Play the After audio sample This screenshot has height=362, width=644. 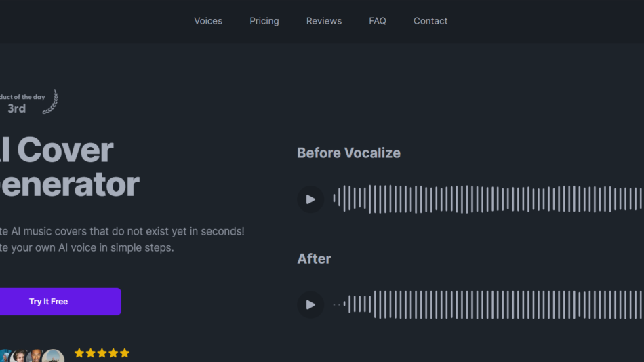point(310,305)
